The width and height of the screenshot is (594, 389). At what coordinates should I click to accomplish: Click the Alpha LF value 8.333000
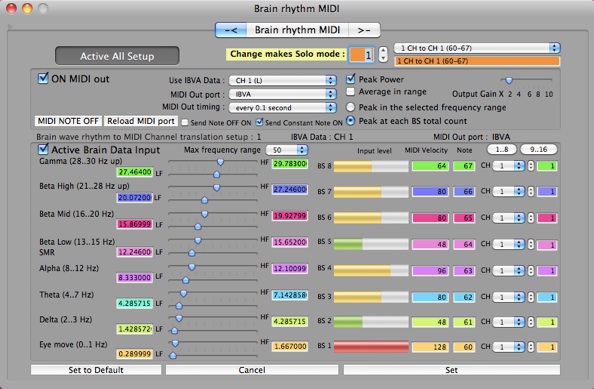click(x=134, y=278)
